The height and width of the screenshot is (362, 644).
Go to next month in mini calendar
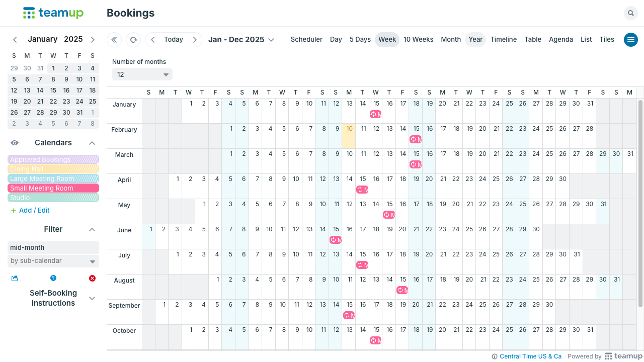click(x=93, y=40)
